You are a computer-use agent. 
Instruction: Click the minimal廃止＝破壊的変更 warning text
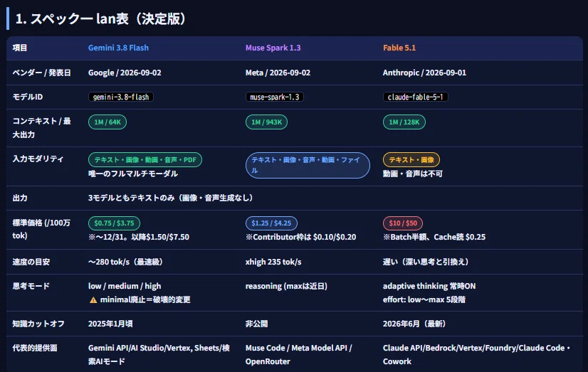145,299
